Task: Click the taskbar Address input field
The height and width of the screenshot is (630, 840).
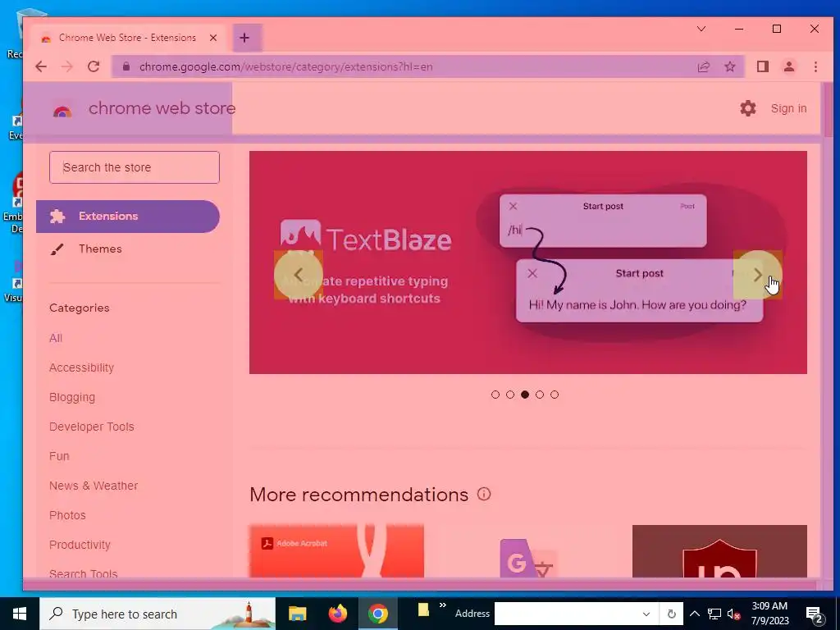Action: tap(566, 614)
